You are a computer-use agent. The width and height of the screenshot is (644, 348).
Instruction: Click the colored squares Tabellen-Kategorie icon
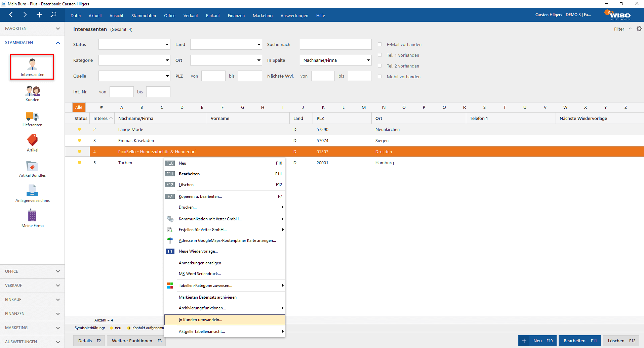click(x=170, y=286)
